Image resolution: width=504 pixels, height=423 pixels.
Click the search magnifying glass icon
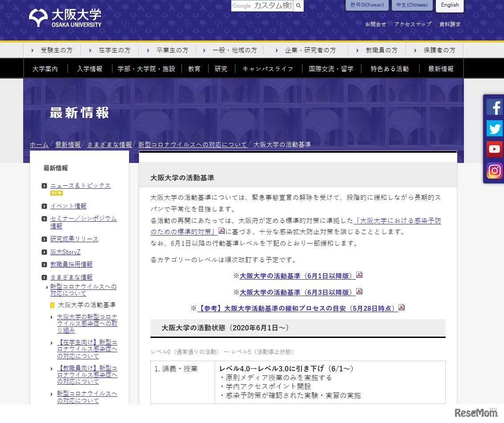click(298, 6)
